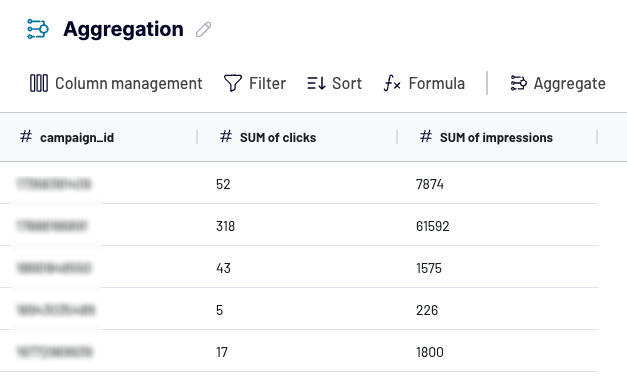Open the Sort option text
This screenshot has height=383, width=627.
tap(347, 84)
